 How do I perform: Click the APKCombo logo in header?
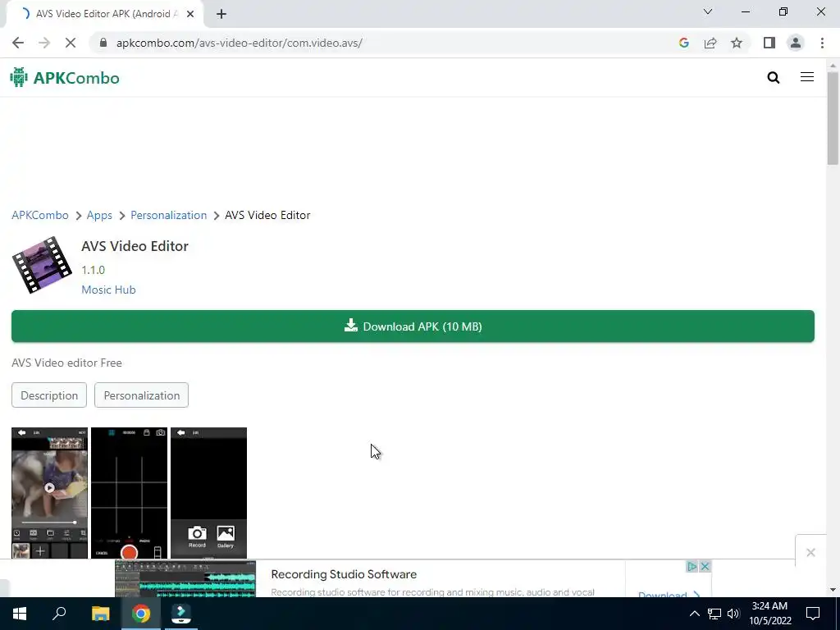coord(65,78)
